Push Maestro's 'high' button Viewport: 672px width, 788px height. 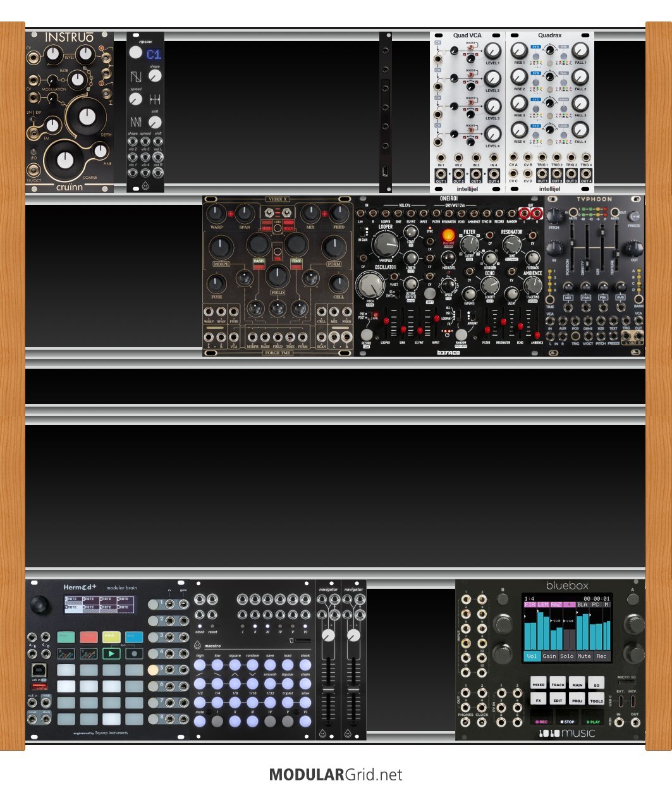(200, 665)
